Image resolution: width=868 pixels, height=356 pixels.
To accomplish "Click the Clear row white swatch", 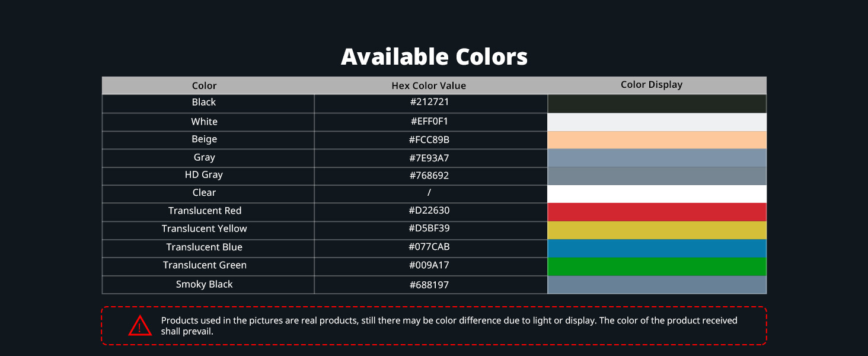I will coord(657,194).
